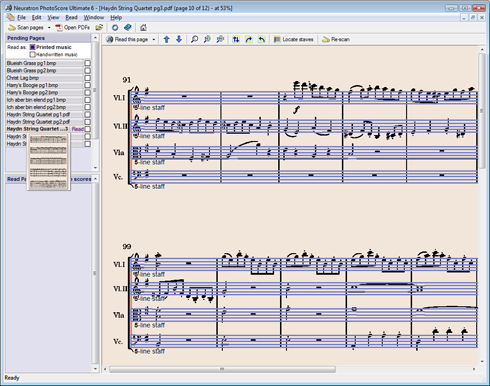Screen dimensions: 490x386
Task: Click the Re-scan scanner icon
Action: 326,39
